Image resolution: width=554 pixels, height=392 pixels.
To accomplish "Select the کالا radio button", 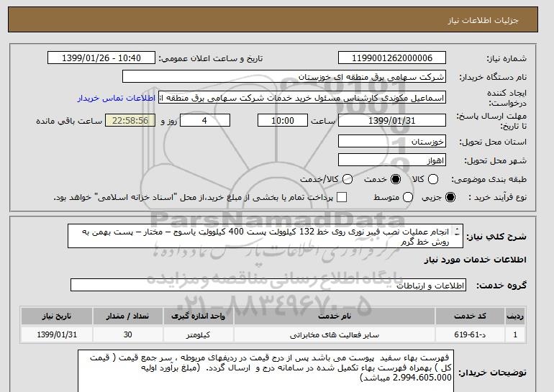I will click(433, 179).
